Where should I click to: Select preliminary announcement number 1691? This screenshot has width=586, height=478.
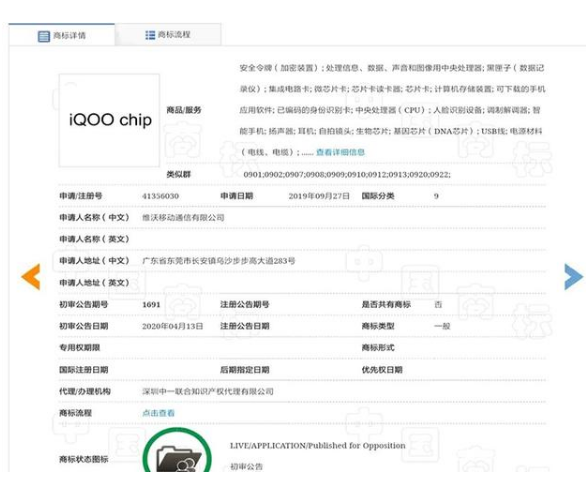click(x=151, y=305)
